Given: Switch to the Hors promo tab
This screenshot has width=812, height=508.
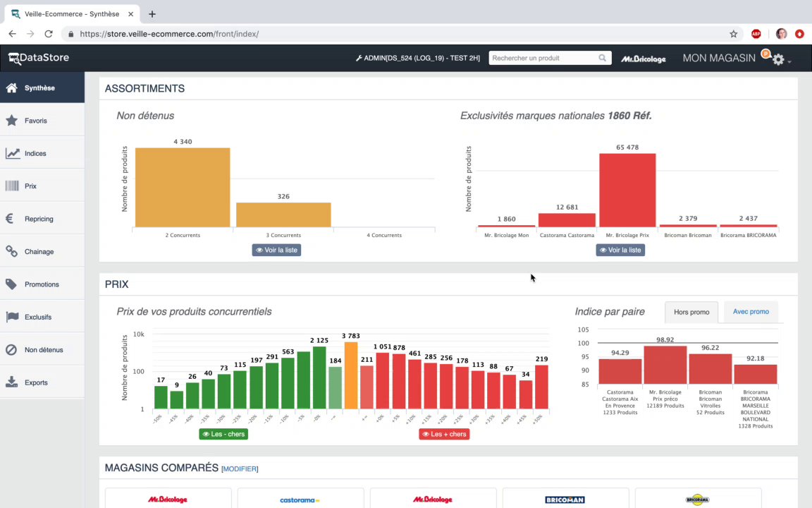Looking at the screenshot, I should [x=691, y=312].
